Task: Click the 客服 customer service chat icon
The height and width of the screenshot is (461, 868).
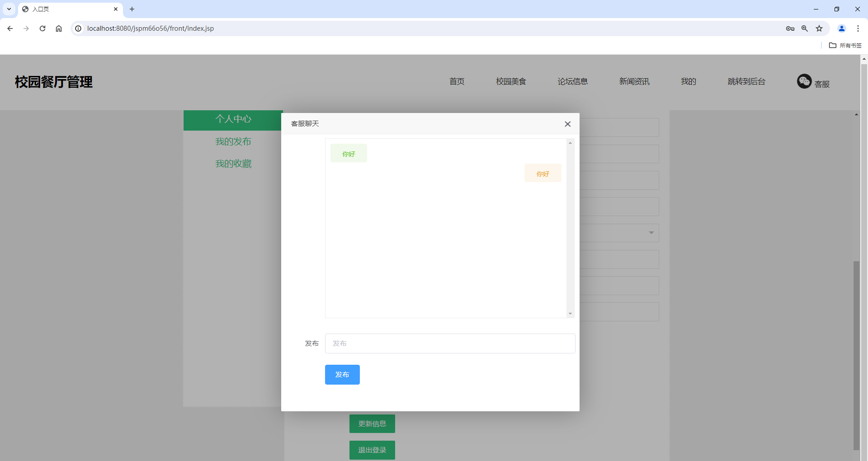Action: (804, 81)
